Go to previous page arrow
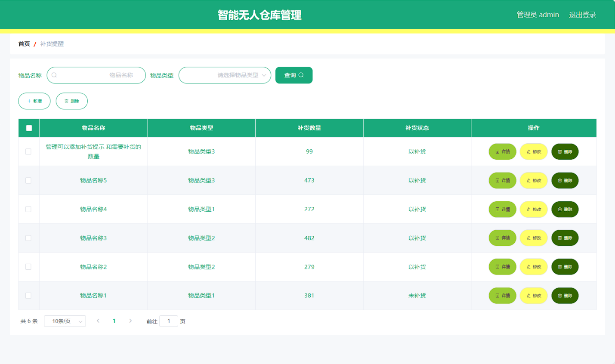Screen dimensions: 615x364 (x=98, y=321)
